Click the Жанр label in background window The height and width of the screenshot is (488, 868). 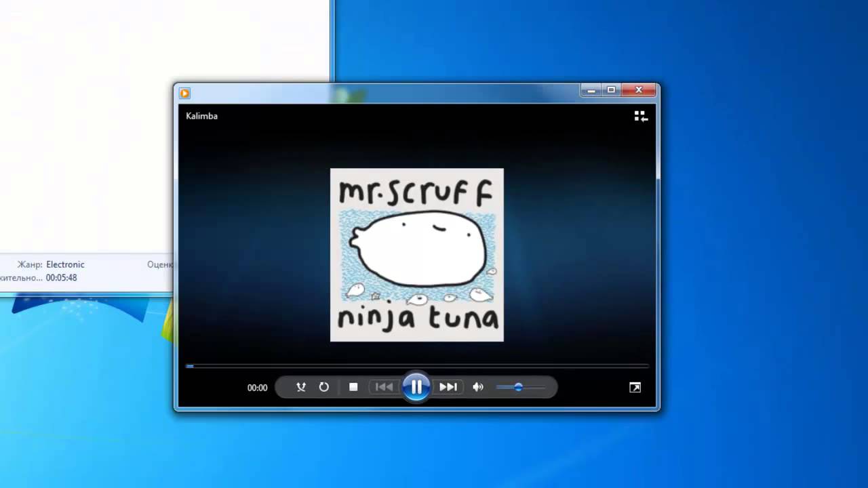tap(30, 264)
